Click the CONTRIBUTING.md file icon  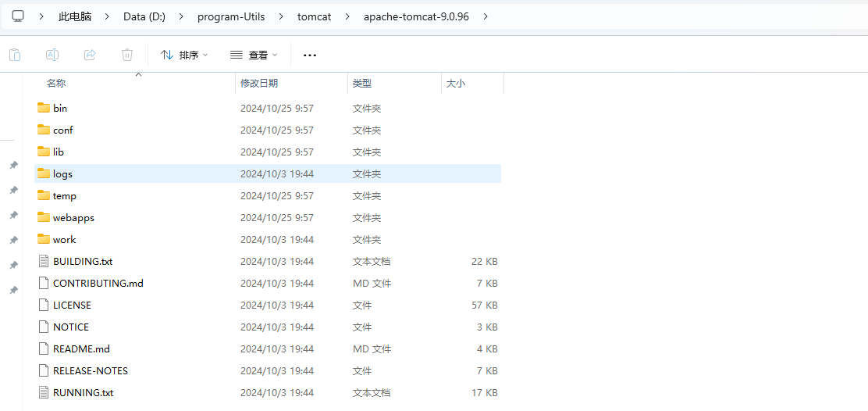tap(44, 283)
